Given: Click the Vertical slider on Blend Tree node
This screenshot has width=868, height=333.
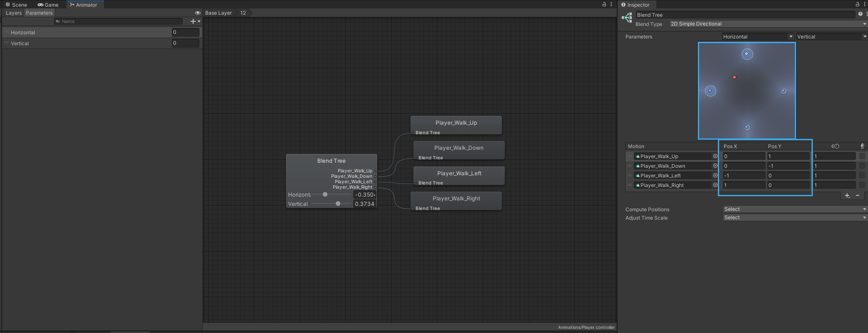Looking at the screenshot, I should (338, 204).
